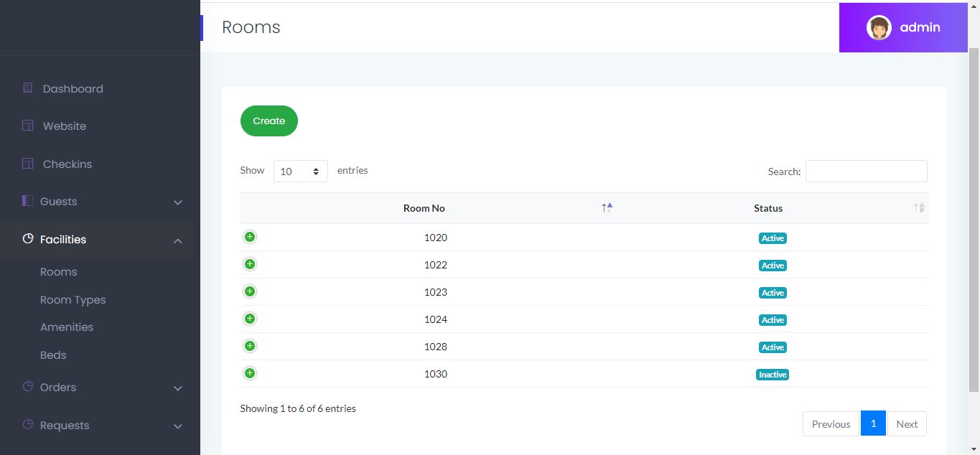
Task: Select Room Types in the submenu
Action: click(73, 300)
